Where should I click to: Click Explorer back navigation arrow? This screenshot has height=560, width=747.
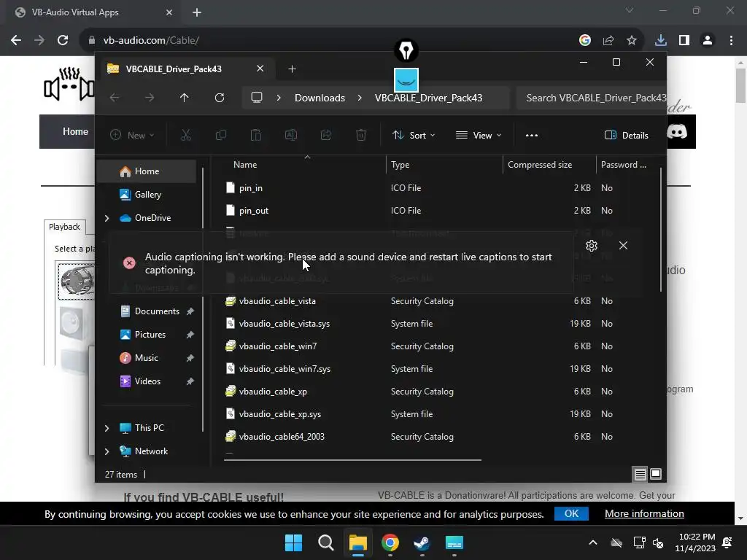115,98
